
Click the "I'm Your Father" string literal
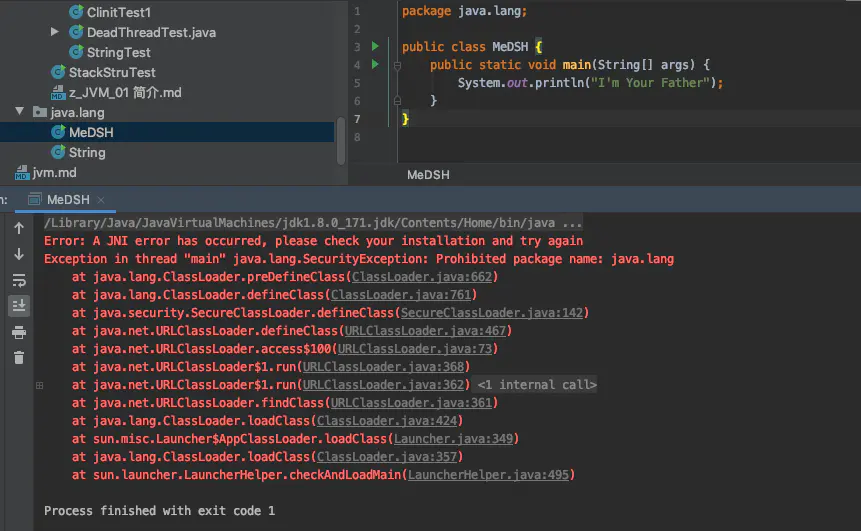650,82
